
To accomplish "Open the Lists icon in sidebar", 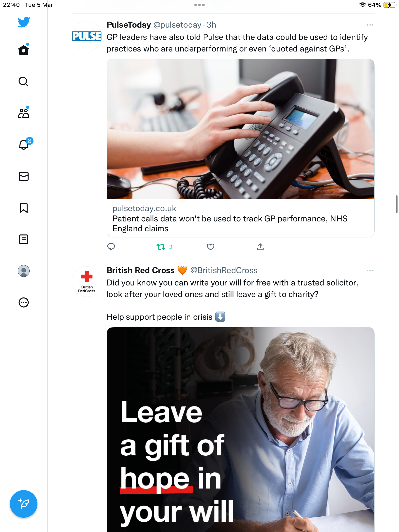I will [x=24, y=239].
